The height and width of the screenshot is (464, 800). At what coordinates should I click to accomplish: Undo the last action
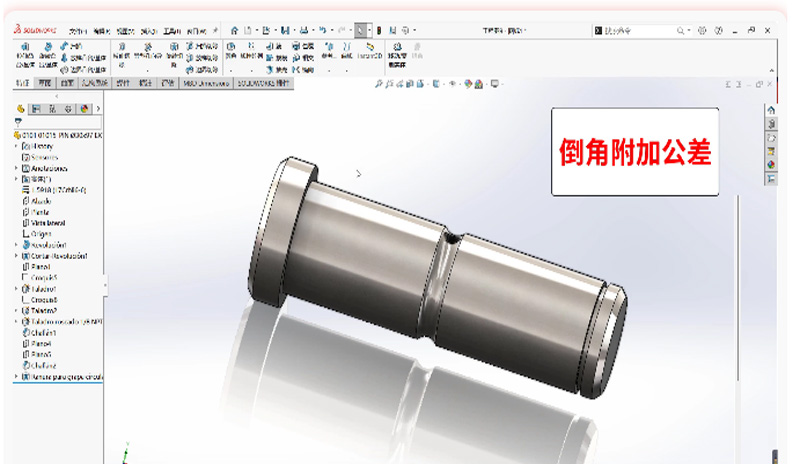(322, 31)
